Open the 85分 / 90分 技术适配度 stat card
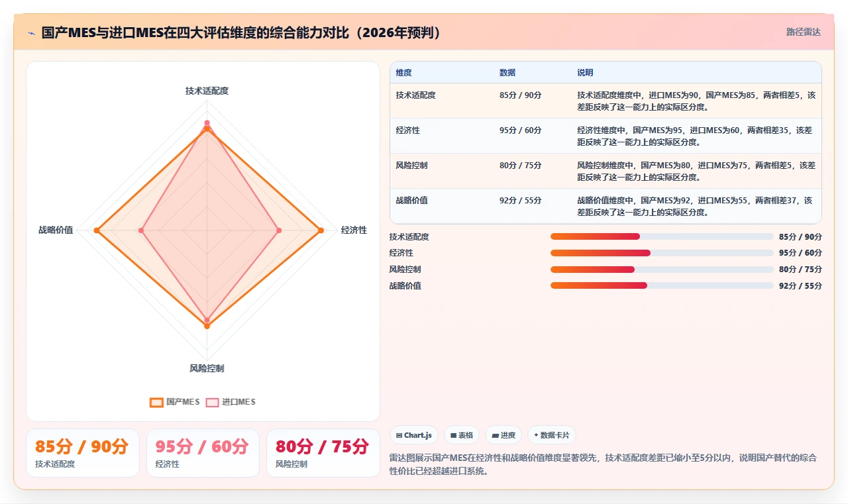Viewport: 848px width, 504px height. point(83,453)
